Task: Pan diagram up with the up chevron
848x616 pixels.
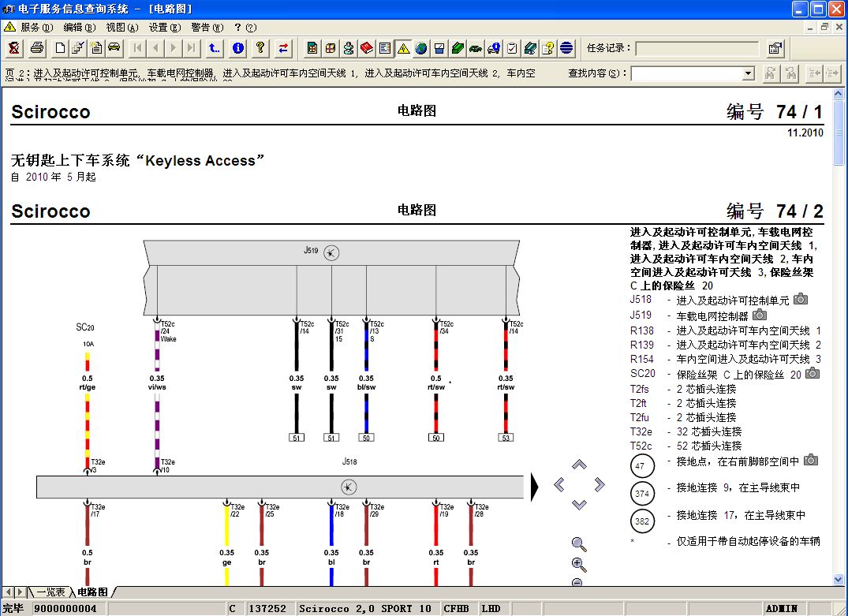Action: pos(579,465)
